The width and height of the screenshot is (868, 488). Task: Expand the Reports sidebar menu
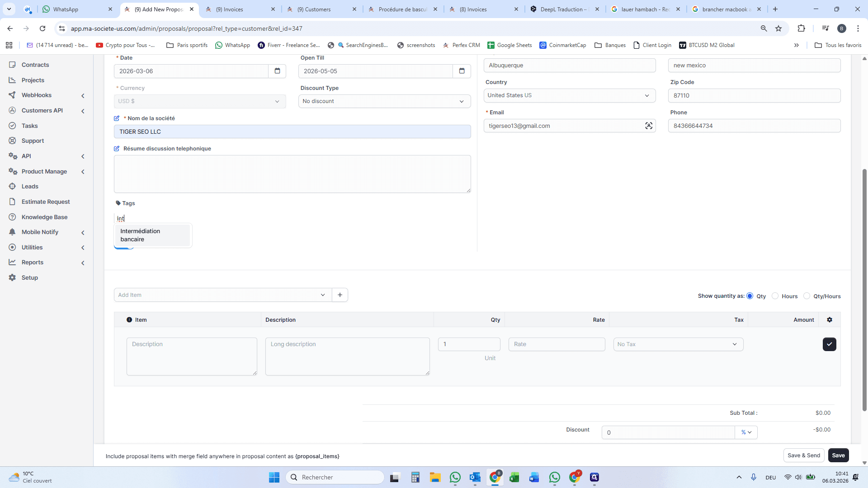coord(83,263)
